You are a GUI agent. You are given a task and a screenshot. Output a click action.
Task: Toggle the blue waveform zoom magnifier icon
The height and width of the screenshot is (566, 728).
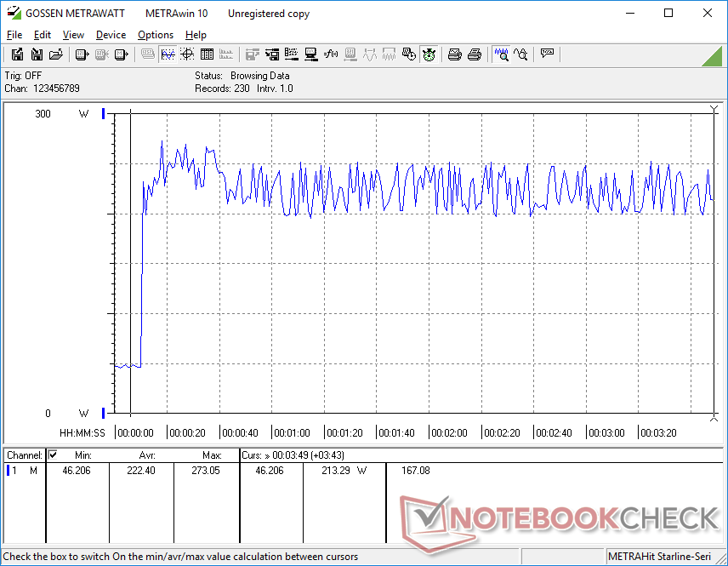tap(501, 54)
